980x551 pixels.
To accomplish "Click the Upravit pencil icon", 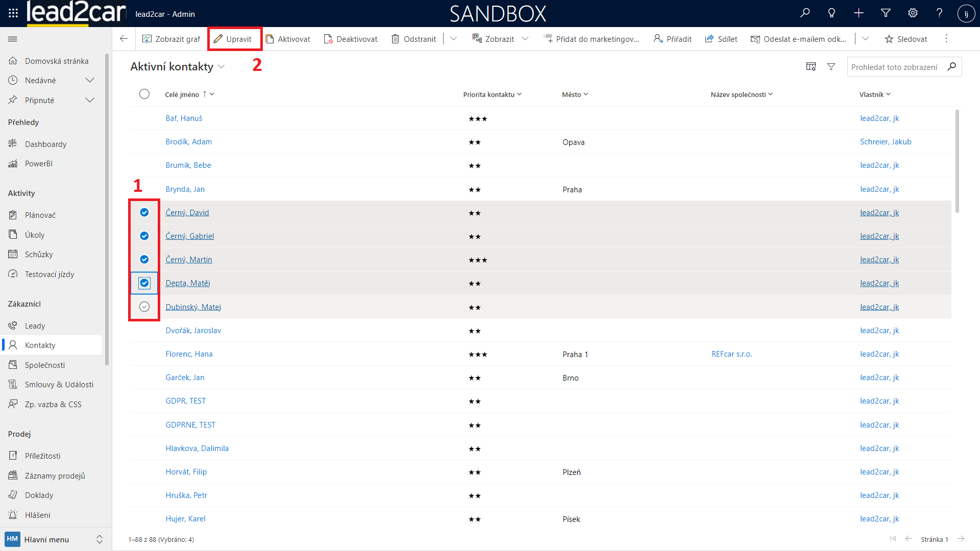I will [218, 39].
